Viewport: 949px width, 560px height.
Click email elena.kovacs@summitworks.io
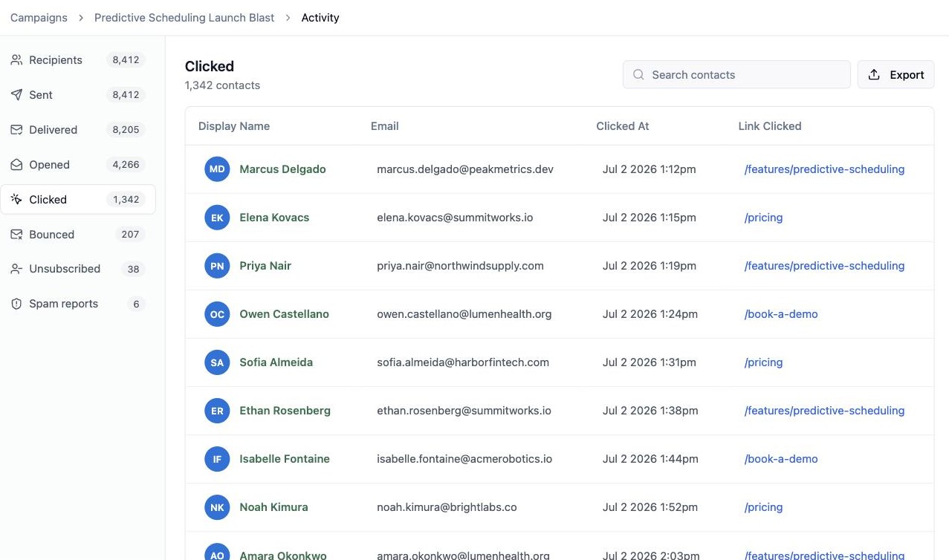click(455, 218)
